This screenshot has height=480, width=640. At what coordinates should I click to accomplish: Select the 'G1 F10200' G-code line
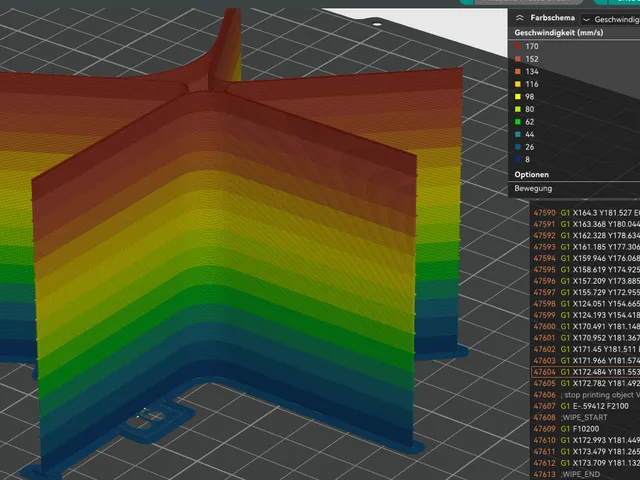(586, 429)
